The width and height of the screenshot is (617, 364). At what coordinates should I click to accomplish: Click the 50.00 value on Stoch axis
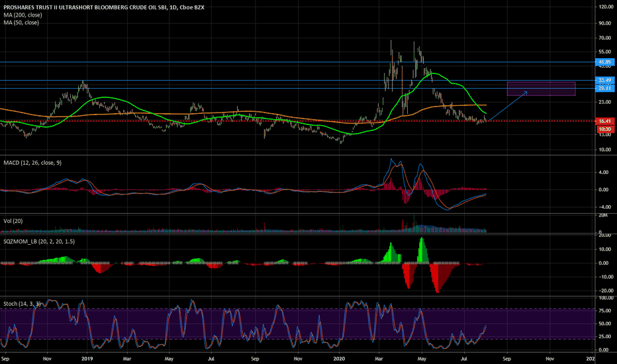[605, 324]
